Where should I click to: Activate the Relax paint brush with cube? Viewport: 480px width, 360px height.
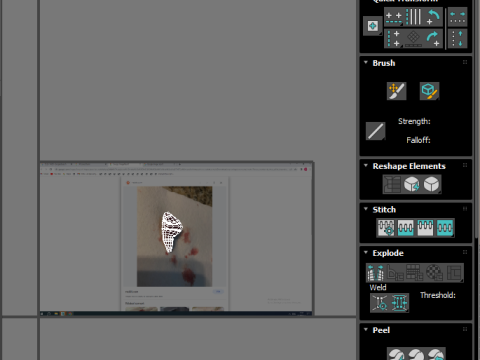click(429, 91)
